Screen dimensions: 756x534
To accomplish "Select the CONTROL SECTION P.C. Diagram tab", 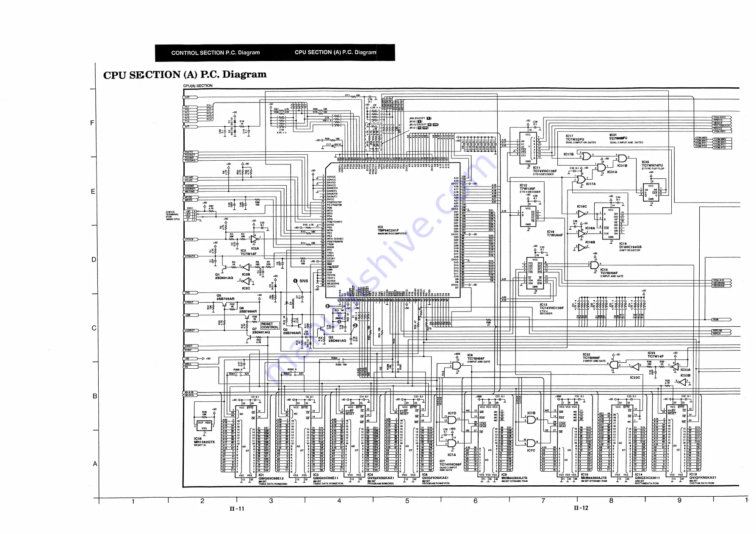I will (216, 53).
